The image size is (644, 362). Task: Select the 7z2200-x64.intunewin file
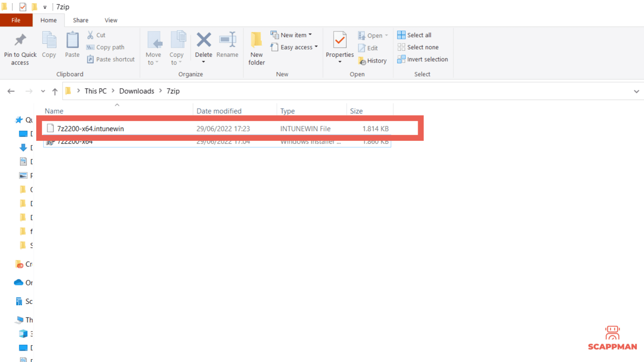pos(91,129)
